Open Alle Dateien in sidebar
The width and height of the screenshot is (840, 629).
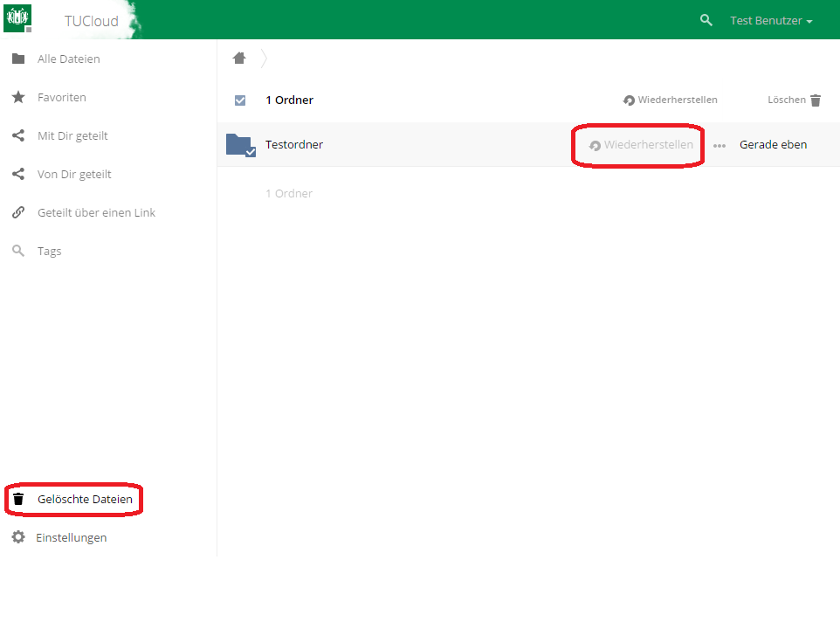[68, 59]
